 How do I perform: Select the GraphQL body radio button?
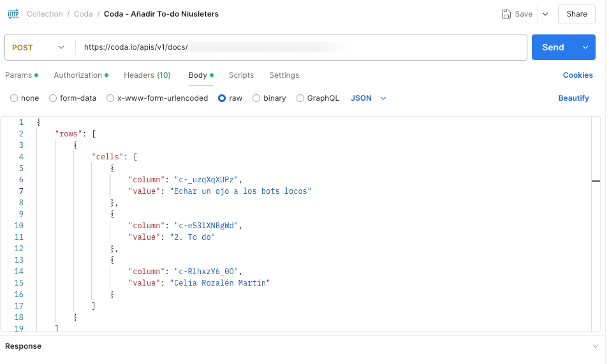click(x=300, y=98)
